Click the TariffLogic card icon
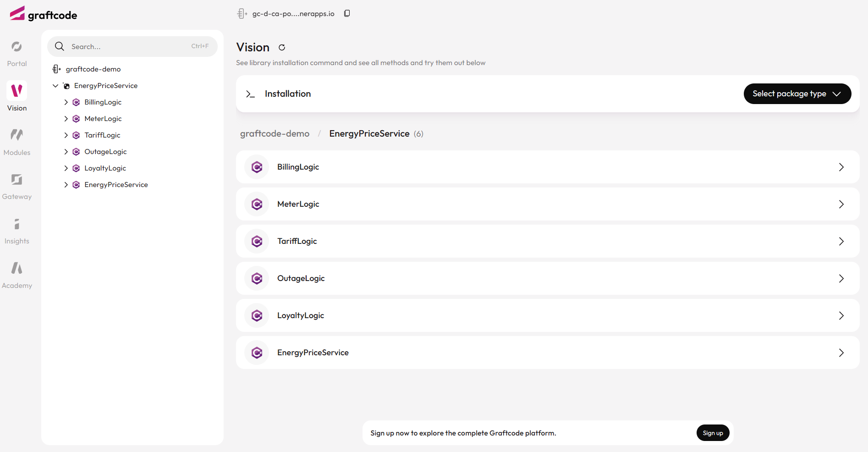Image resolution: width=868 pixels, height=452 pixels. point(257,241)
